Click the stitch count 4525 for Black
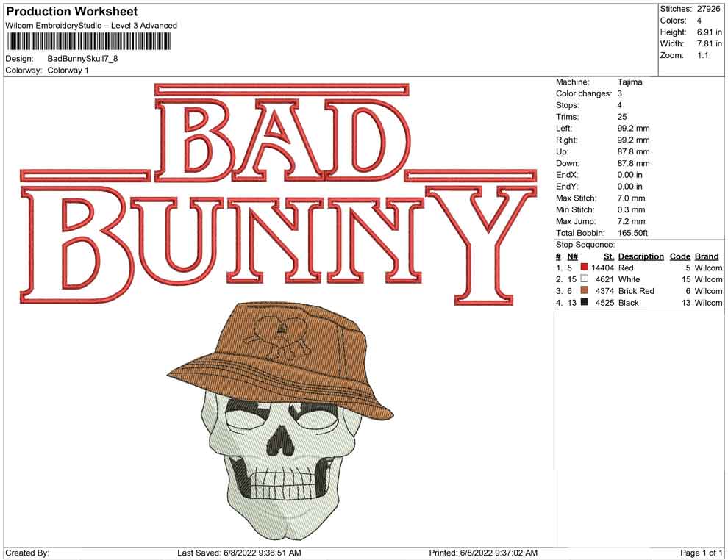 604,303
